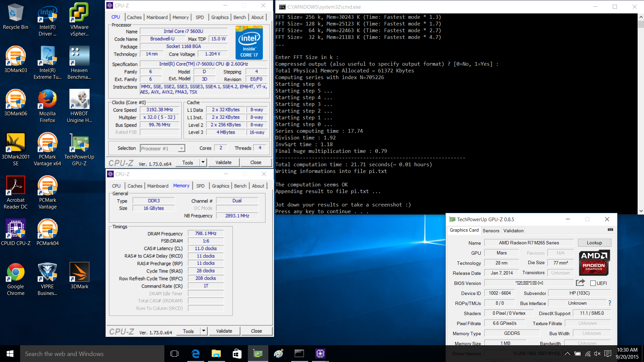The height and width of the screenshot is (362, 644).
Task: Expand Tools dropdown arrow in bottom CPU-Z
Action: pyautogui.click(x=204, y=331)
